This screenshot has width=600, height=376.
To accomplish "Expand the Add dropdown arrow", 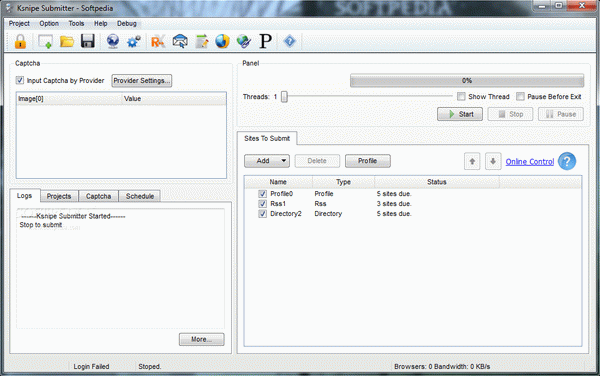I will (284, 161).
